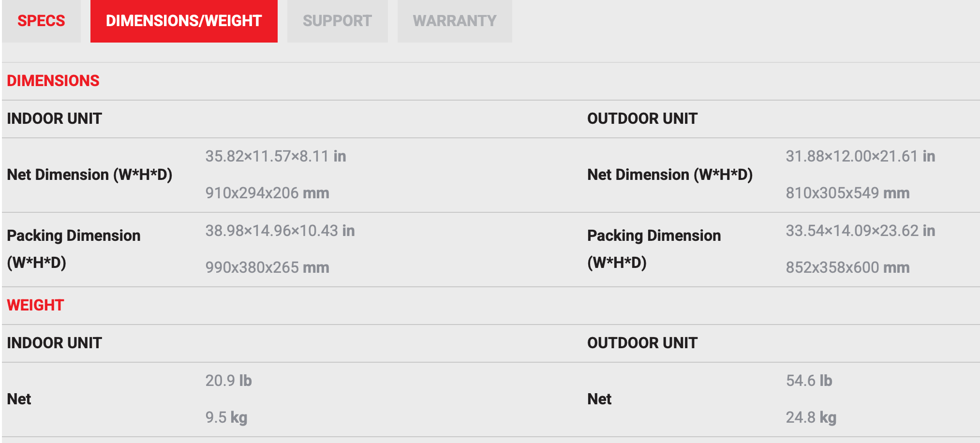This screenshot has height=443, width=980.
Task: Click the 9.5 kg indoor net weight
Action: pyautogui.click(x=226, y=417)
